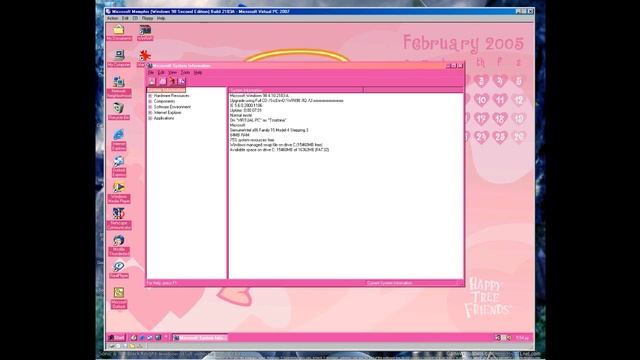Open CD menu in Virtual PC

coord(135,18)
